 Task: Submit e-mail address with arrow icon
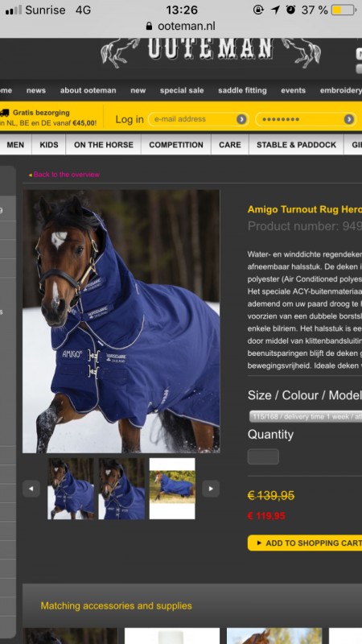coord(241,119)
